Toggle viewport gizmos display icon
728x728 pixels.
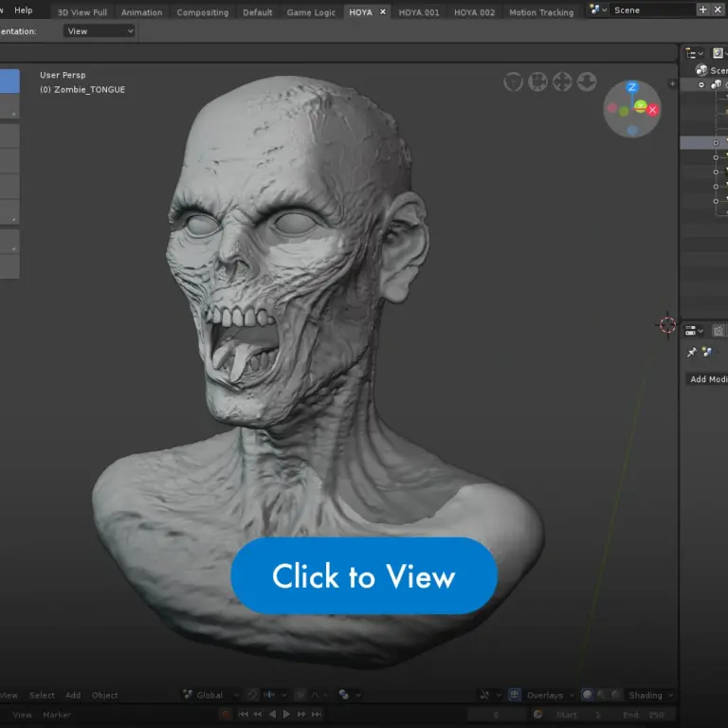point(484,695)
